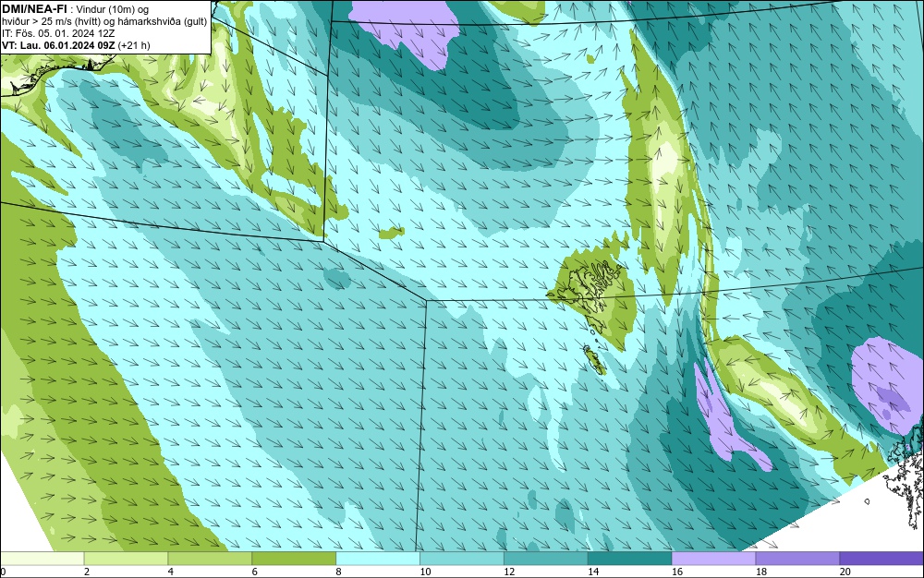Click the 12–14 m/s teal legend swatch
The height and width of the screenshot is (578, 924).
point(546,558)
